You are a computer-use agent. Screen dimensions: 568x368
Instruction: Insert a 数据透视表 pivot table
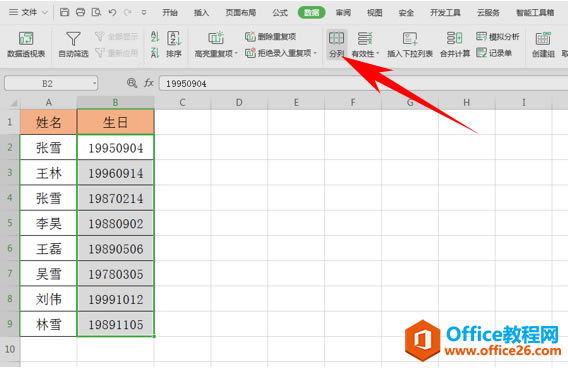tap(26, 45)
